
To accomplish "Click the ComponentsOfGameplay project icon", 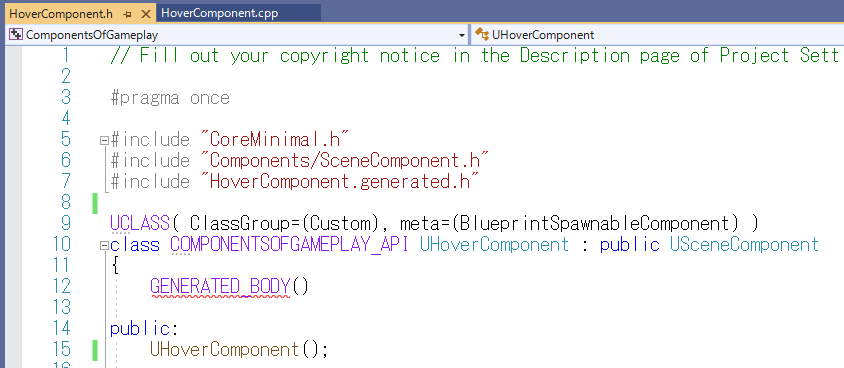I will pyautogui.click(x=16, y=35).
